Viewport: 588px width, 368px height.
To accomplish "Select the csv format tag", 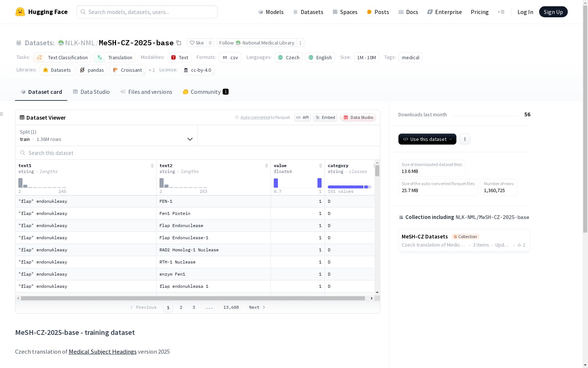I will tap(230, 57).
